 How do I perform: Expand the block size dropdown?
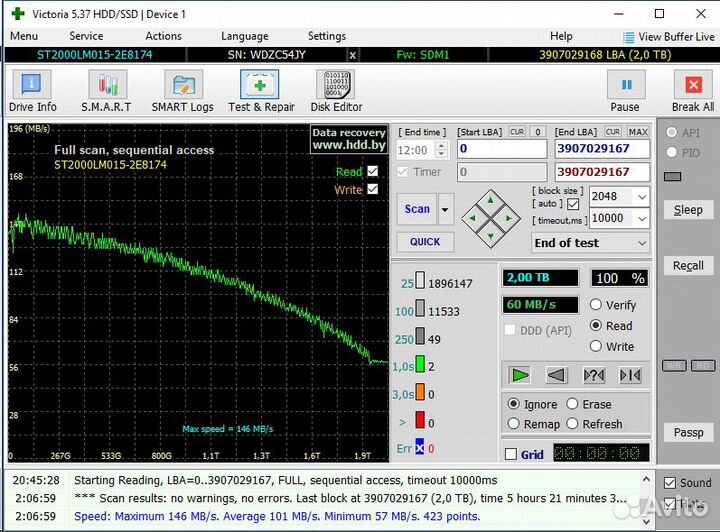point(640,197)
